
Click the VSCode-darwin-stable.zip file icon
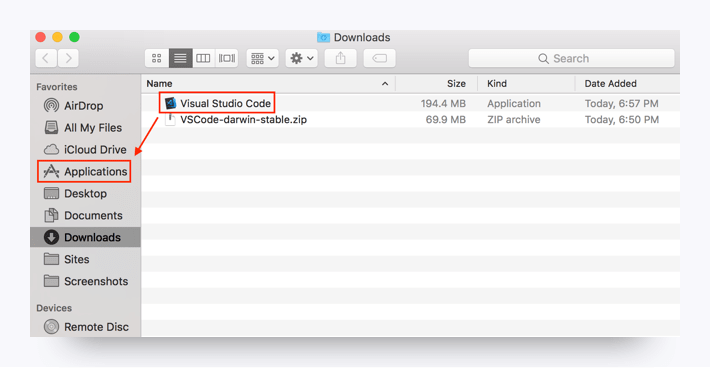170,119
